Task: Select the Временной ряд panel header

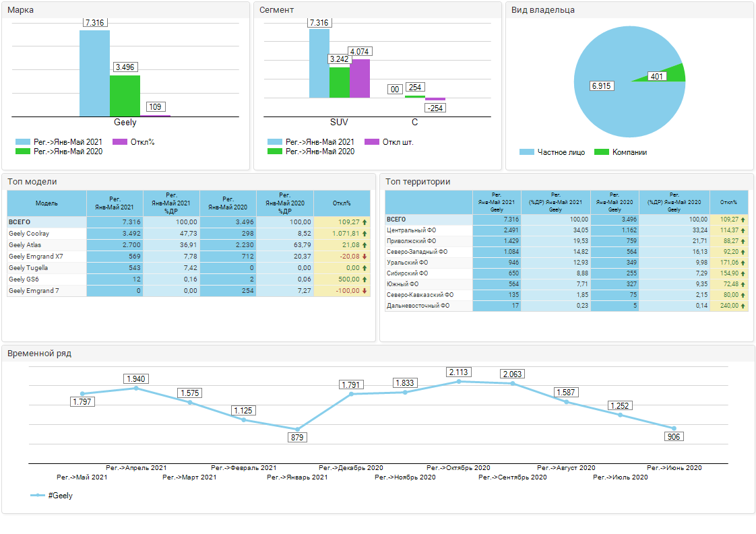Action: pos(39,353)
